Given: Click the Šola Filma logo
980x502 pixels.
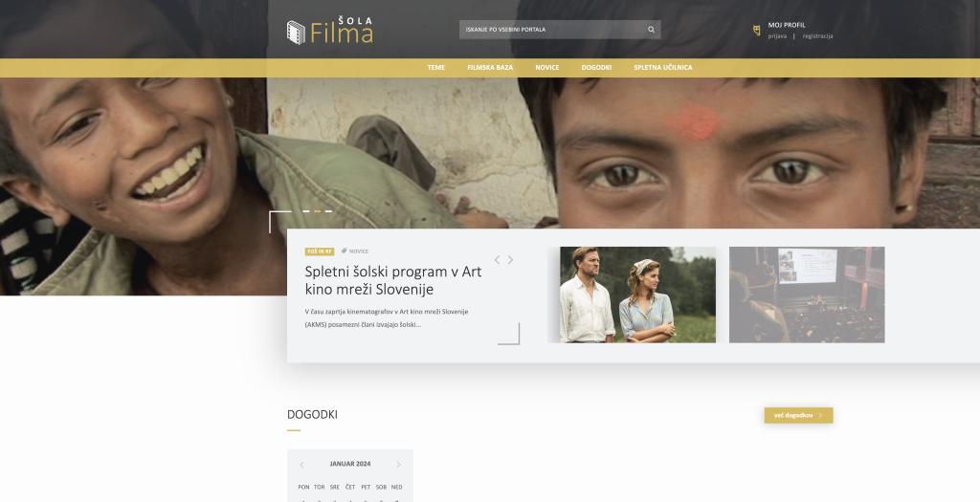Looking at the screenshot, I should [330, 30].
